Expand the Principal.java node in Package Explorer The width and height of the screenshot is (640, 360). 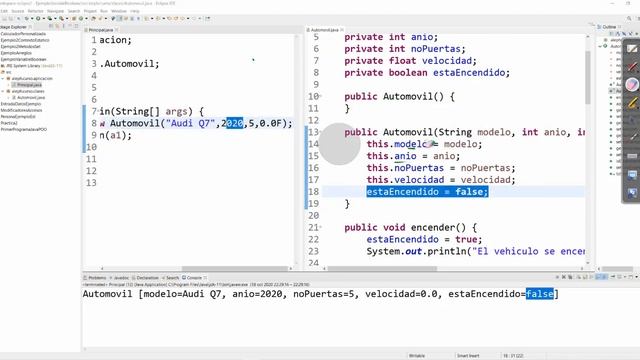pyautogui.click(x=9, y=85)
